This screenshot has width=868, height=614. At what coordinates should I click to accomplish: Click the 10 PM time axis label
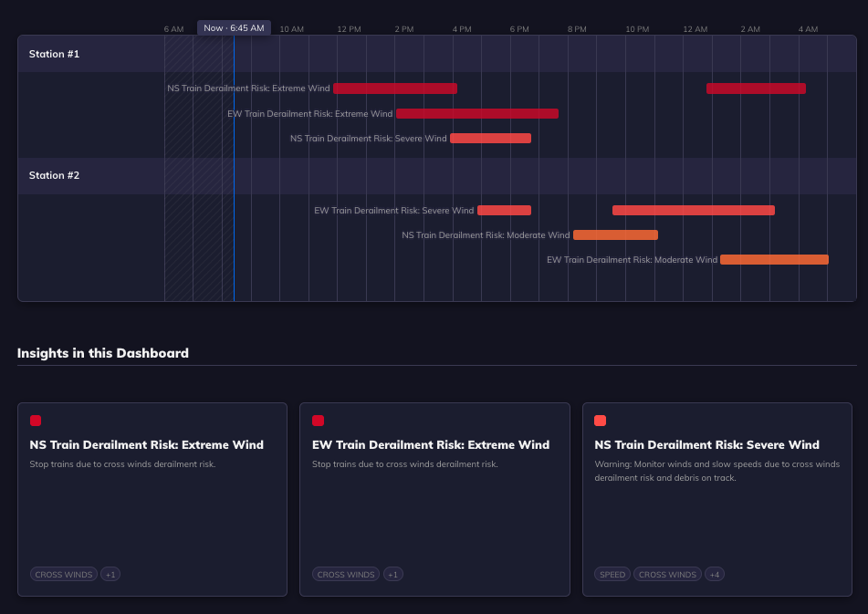pyautogui.click(x=637, y=29)
